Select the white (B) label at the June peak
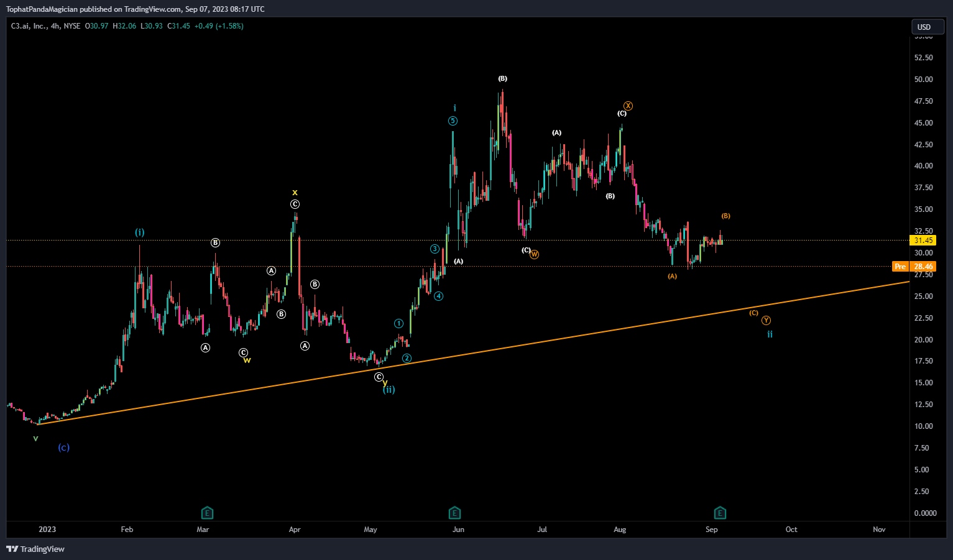953x560 pixels. click(x=503, y=79)
